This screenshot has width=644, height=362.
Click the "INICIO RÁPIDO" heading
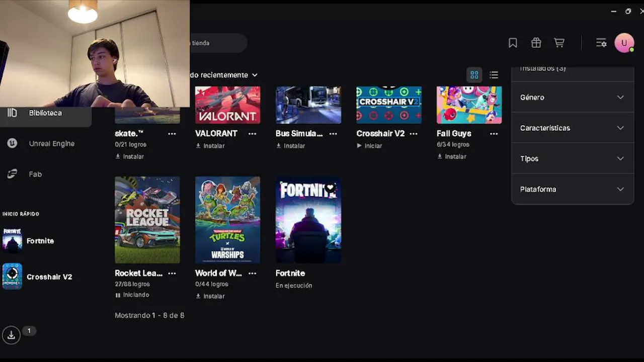(x=21, y=214)
